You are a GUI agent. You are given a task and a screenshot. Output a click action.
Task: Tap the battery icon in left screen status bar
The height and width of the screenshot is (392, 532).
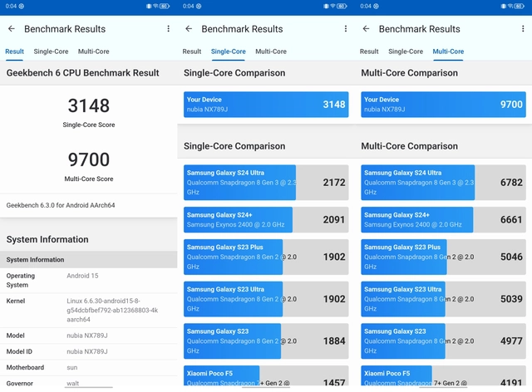click(x=165, y=6)
